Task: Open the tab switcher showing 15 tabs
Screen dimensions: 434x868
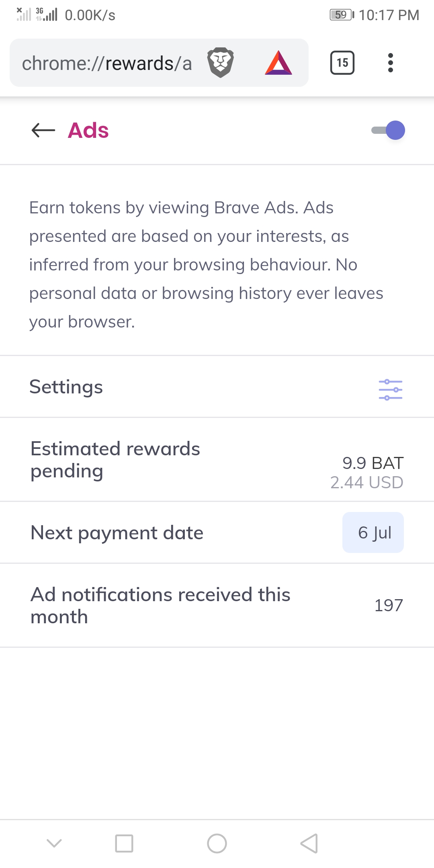Action: (x=342, y=63)
